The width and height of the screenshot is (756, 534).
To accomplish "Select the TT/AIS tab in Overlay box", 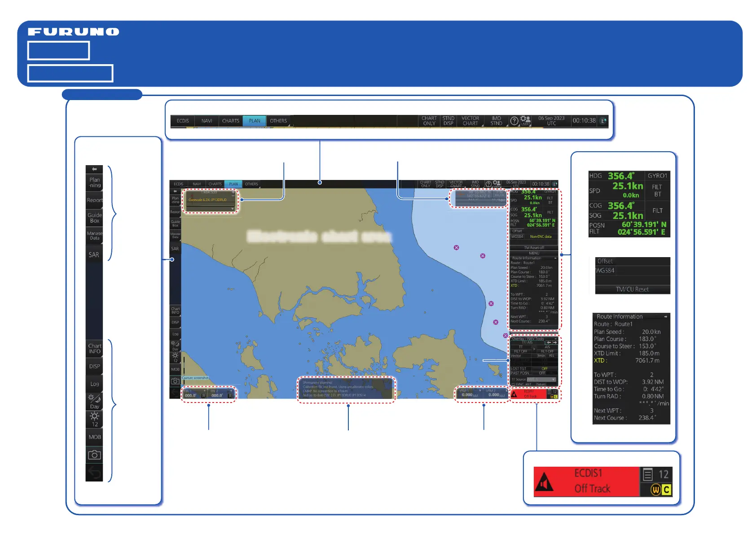I will [527, 342].
